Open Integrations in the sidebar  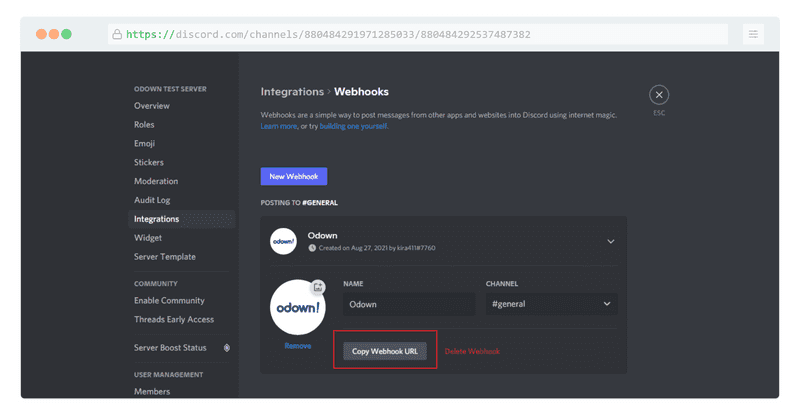pos(157,219)
